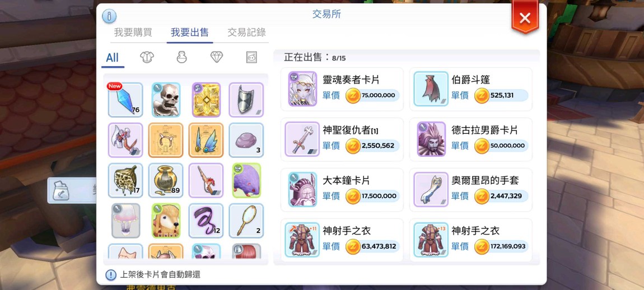644x290 pixels.
Task: Open the 德古拉男爵卡片 listing
Action: tap(470, 139)
